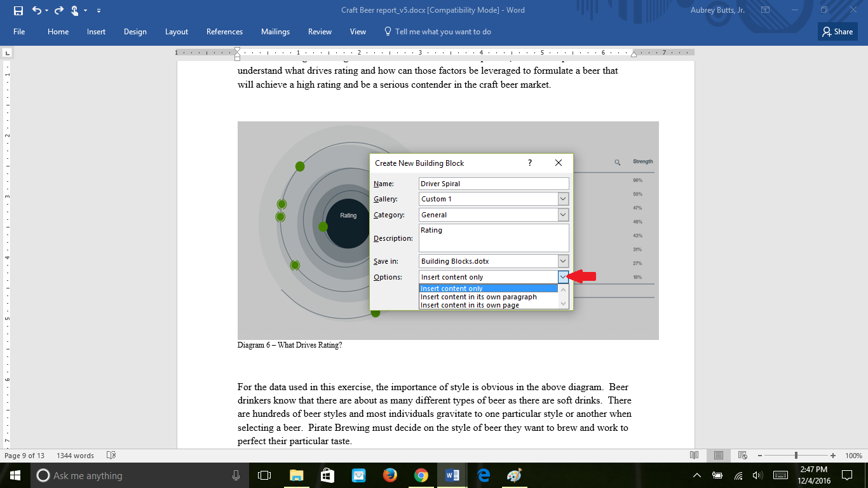
Task: Open the Windows Start menu
Action: pos(15,475)
